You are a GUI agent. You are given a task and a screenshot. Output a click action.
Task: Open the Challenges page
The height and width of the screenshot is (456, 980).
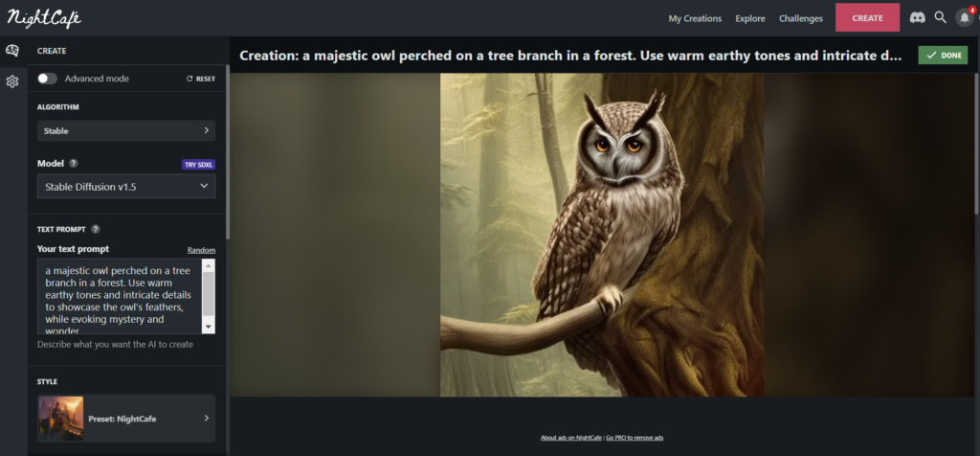(x=801, y=18)
